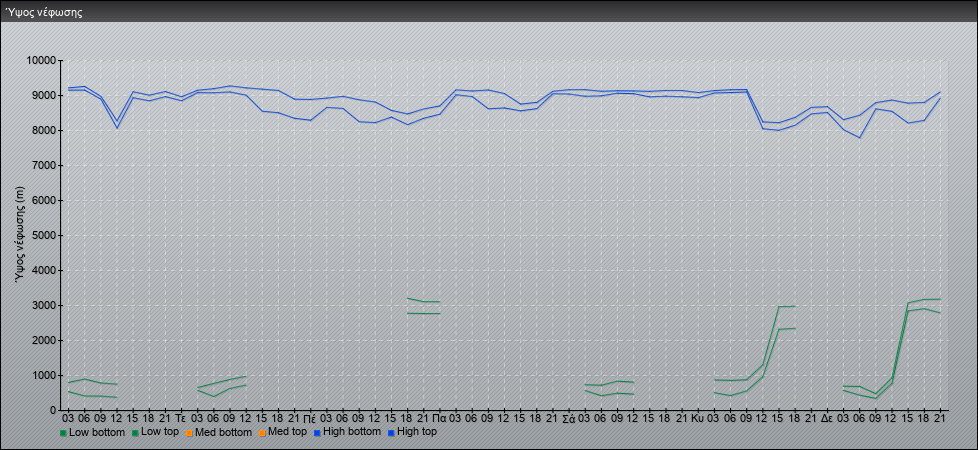Viewport: 978px width, 450px height.
Task: Select the Πέ day marker on time axis
Action: [310, 417]
